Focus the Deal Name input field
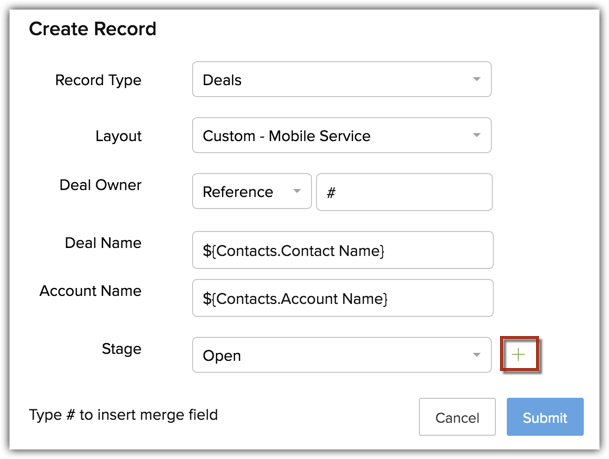Screen dimensions: 609x459 (342, 250)
